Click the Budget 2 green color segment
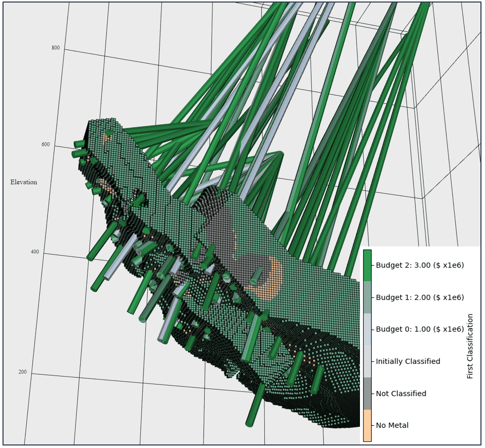Image resolution: width=485 pixels, height=448 pixels. [367, 266]
